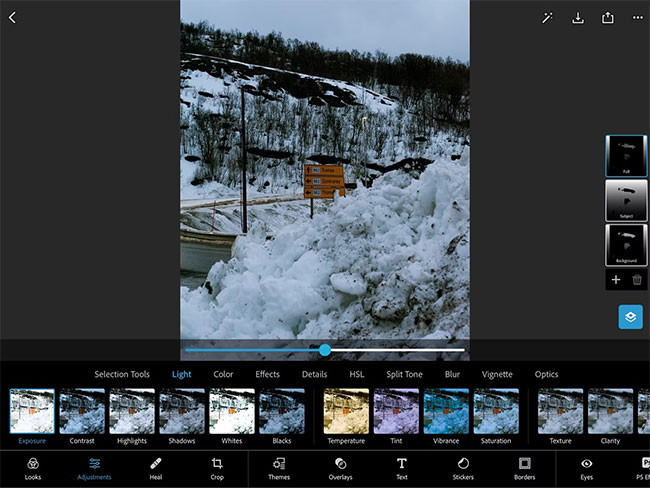Open the Borders tool
Image resolution: width=650 pixels, height=488 pixels.
pos(524,469)
